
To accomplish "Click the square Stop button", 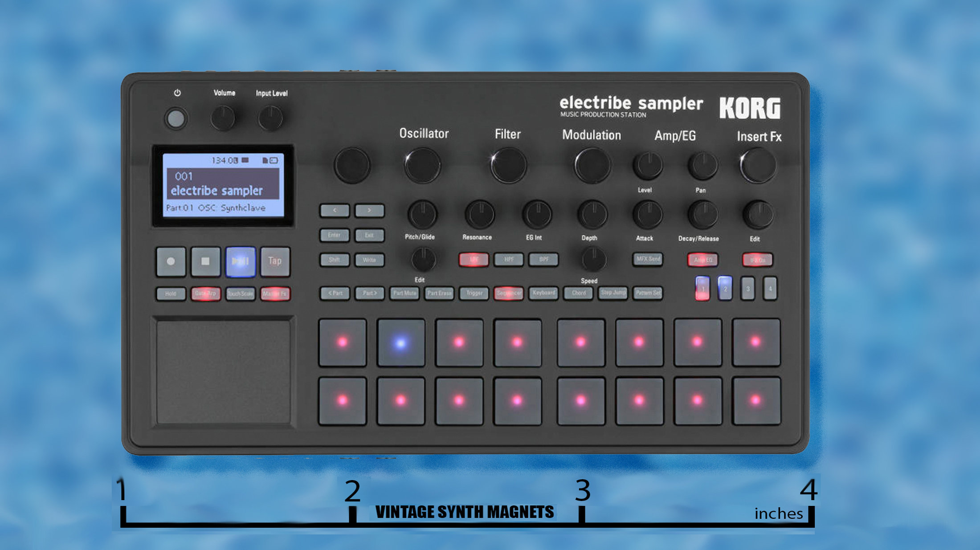I will tap(205, 261).
